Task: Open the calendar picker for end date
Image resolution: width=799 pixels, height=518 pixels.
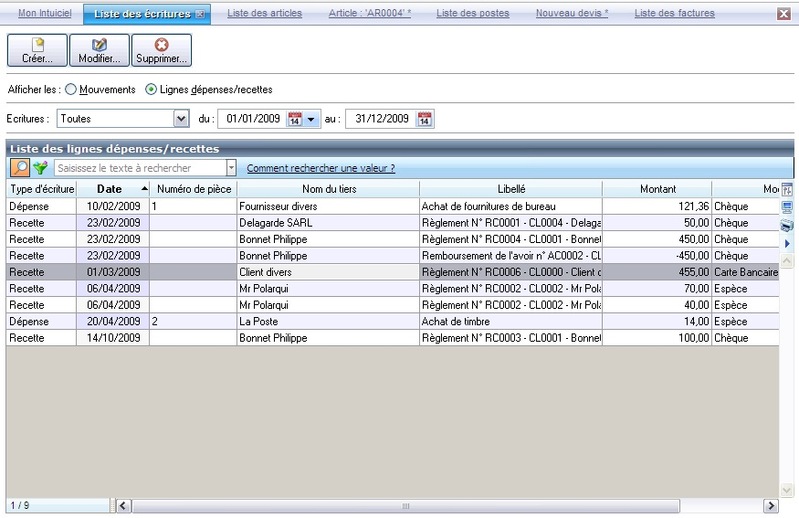Action: pyautogui.click(x=424, y=119)
